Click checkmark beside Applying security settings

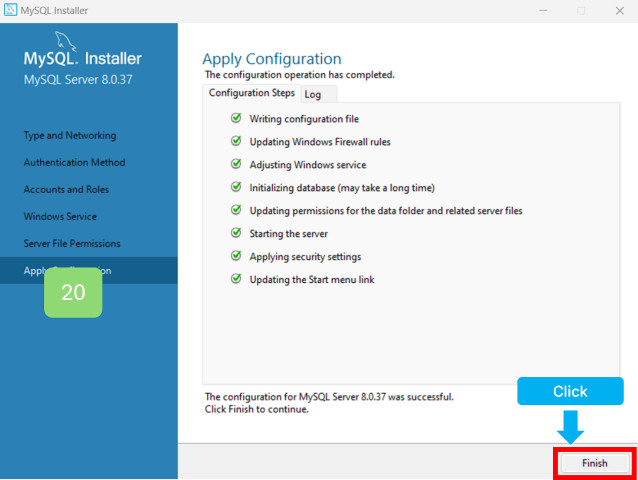point(236,256)
